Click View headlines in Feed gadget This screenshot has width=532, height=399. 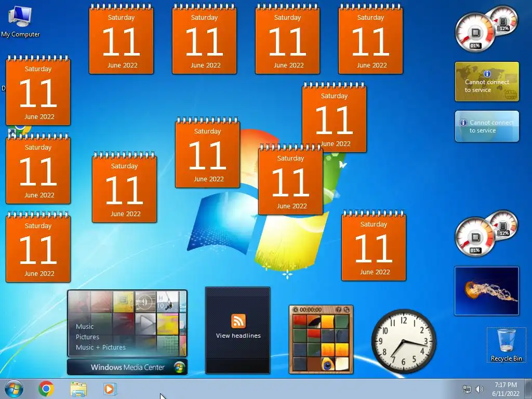point(238,336)
